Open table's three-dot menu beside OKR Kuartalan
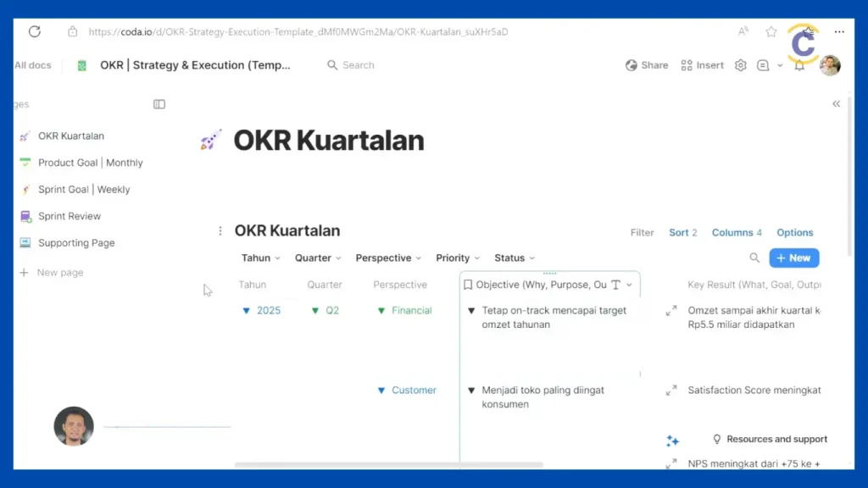Viewport: 868px width, 488px height. click(x=220, y=231)
